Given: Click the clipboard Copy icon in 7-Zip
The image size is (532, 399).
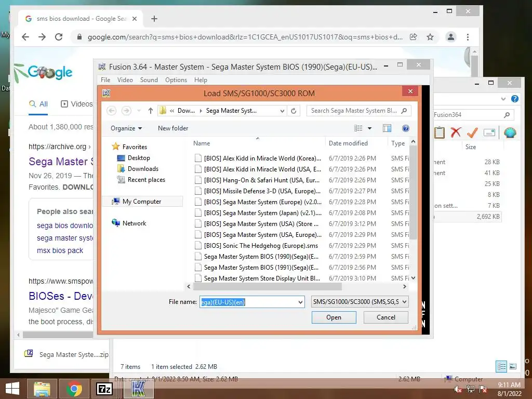Looking at the screenshot, I should tap(440, 132).
